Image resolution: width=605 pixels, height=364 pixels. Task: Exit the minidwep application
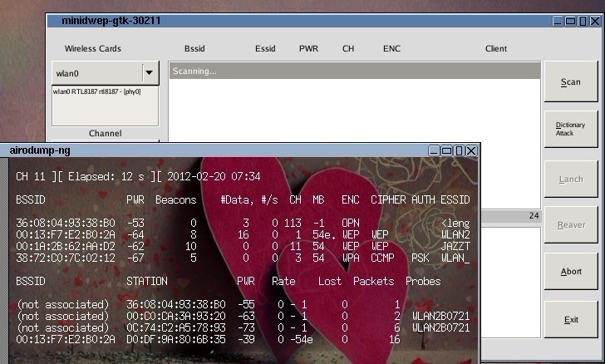570,319
